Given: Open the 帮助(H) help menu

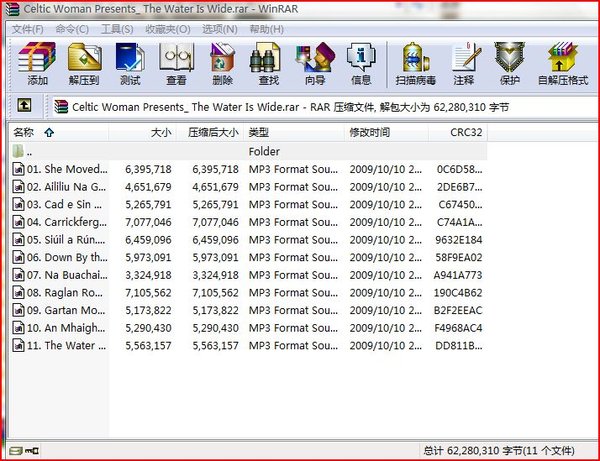Looking at the screenshot, I should pyautogui.click(x=266, y=29).
